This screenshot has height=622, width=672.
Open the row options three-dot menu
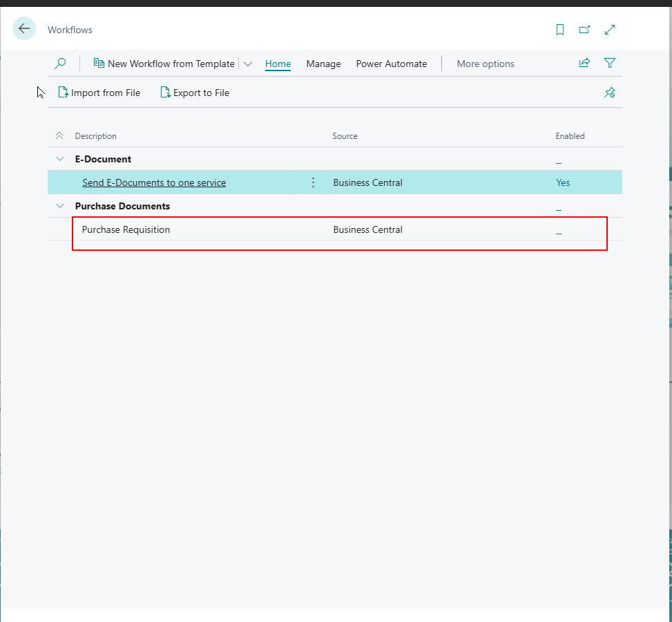click(313, 182)
